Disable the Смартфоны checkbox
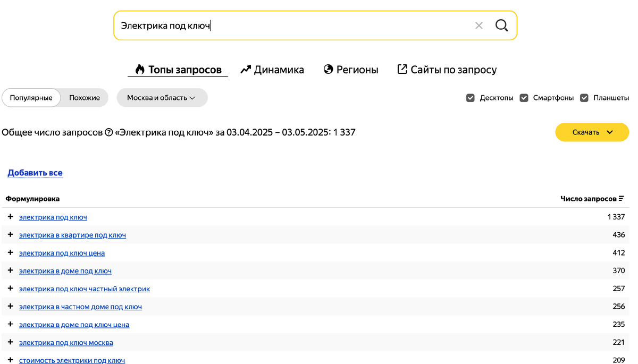The height and width of the screenshot is (364, 638). (524, 98)
